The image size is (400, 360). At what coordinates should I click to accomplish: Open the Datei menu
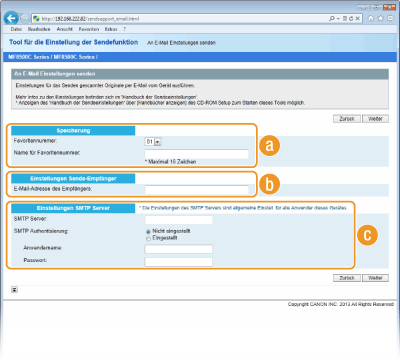tap(16, 29)
